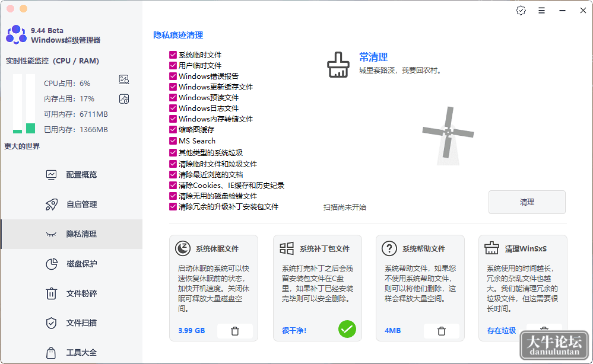Click the verification badge icon in title bar
593x364 pixels.
[x=521, y=11]
